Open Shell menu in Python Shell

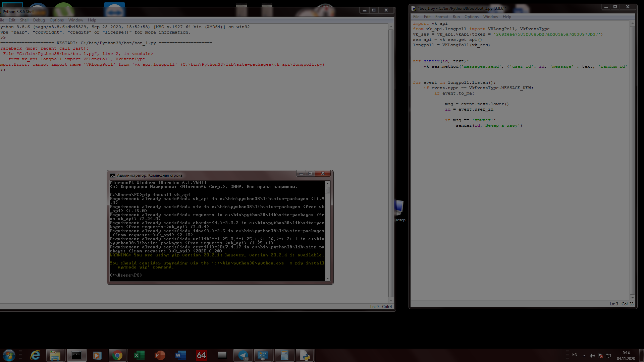pos(24,20)
